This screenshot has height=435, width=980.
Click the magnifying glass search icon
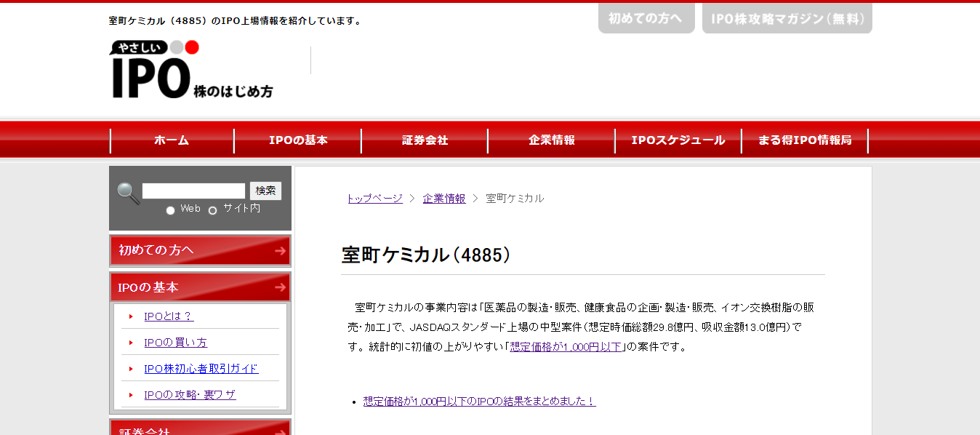tap(128, 193)
